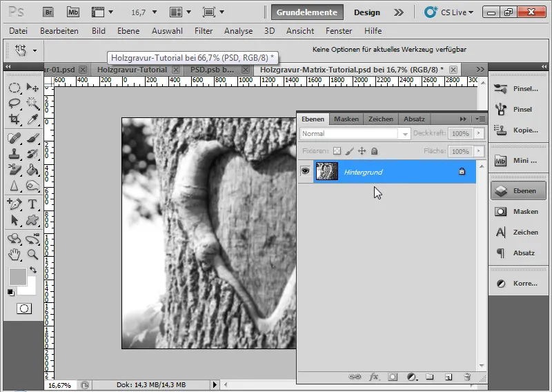This screenshot has height=392, width=552.
Task: Toggle lock image pixels
Action: 350,151
